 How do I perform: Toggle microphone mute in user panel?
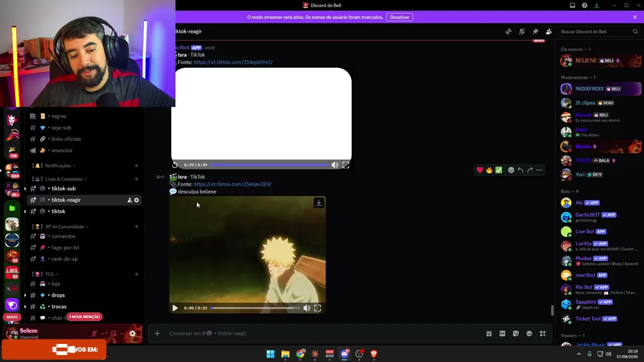point(94,333)
